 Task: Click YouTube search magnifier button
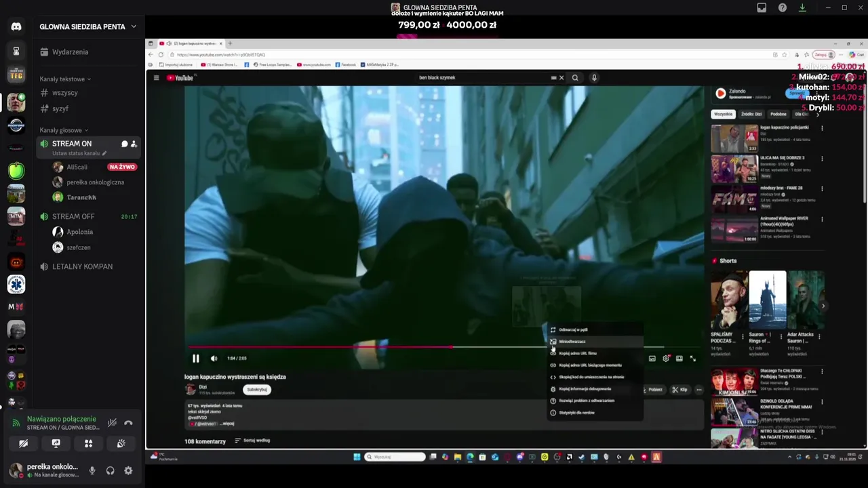(x=575, y=78)
